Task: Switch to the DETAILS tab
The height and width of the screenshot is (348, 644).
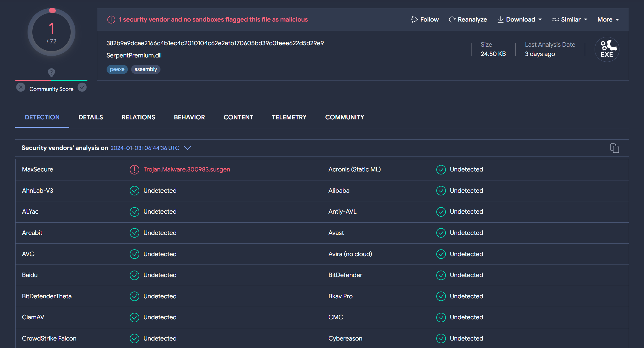Action: pos(90,117)
